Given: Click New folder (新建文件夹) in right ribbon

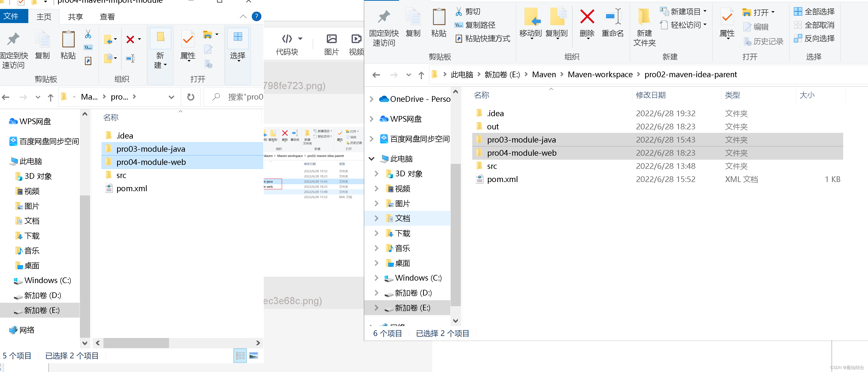Looking at the screenshot, I should point(644,27).
